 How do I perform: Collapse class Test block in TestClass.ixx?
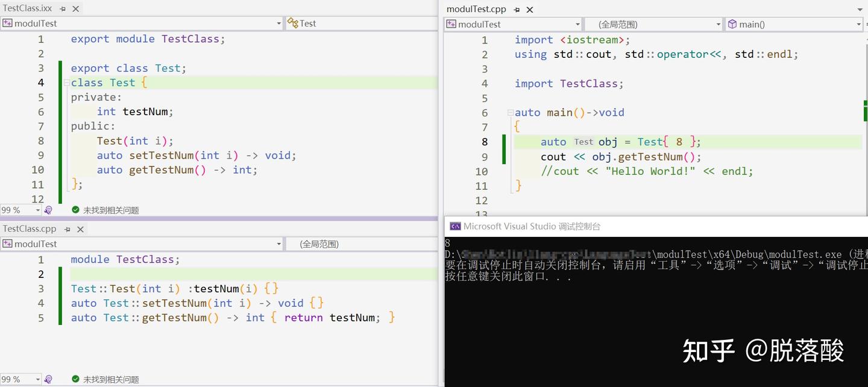pos(66,83)
